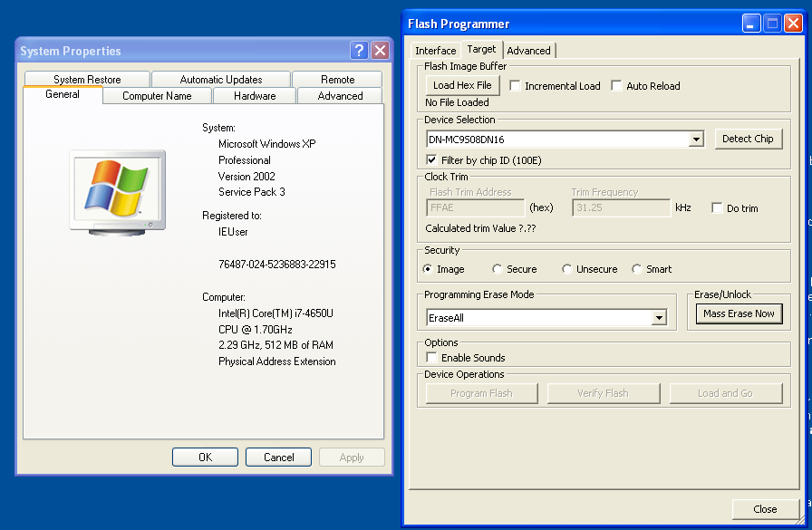Select the Image security radio button
This screenshot has width=812, height=530.
point(427,268)
